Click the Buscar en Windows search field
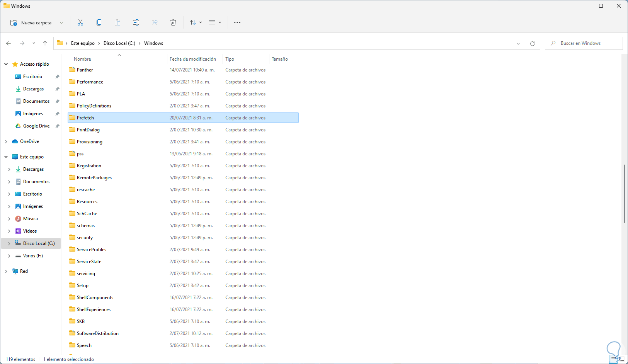 tap(584, 43)
